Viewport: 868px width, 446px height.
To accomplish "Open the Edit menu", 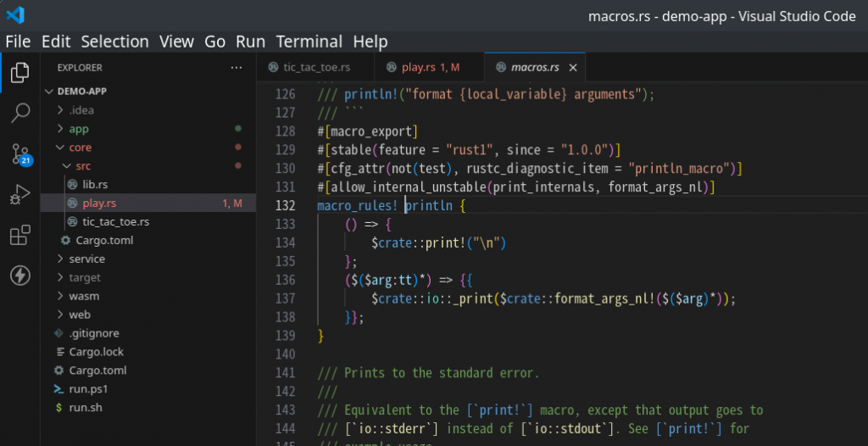I will click(56, 42).
